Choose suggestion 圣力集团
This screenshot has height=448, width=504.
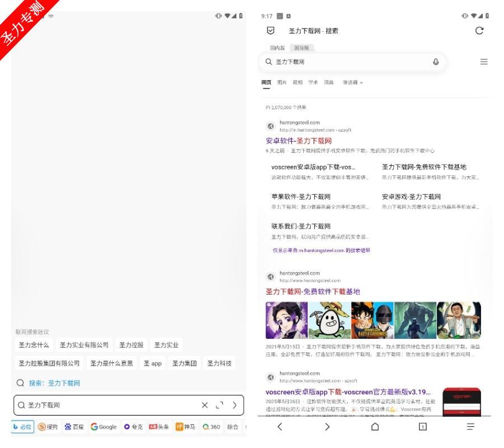coord(184,363)
